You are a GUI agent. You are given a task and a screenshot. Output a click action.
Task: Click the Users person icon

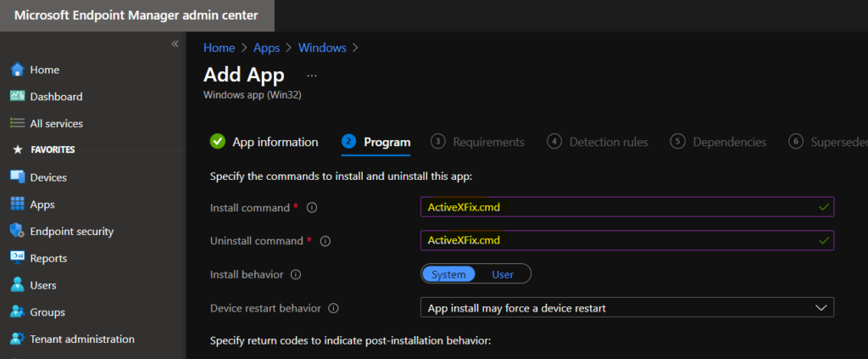[x=18, y=285]
